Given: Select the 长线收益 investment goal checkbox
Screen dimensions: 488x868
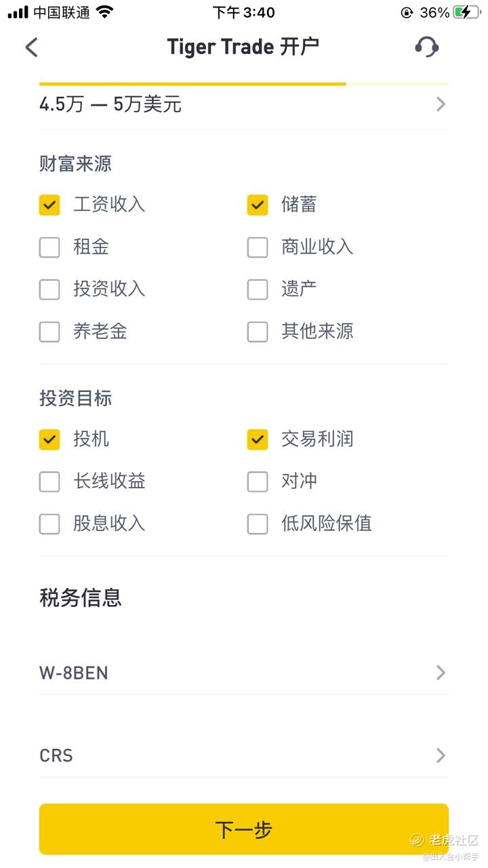Looking at the screenshot, I should click(x=49, y=482).
